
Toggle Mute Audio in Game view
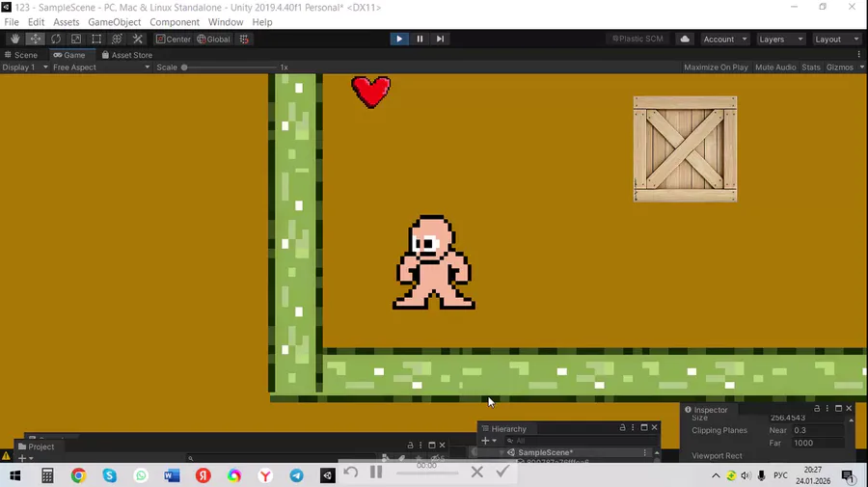coord(775,67)
